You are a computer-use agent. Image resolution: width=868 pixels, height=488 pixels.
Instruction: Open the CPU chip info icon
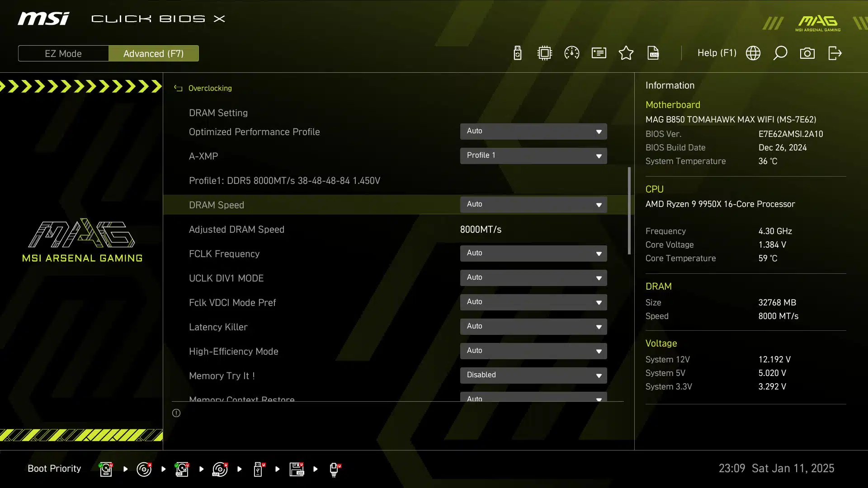tap(545, 53)
